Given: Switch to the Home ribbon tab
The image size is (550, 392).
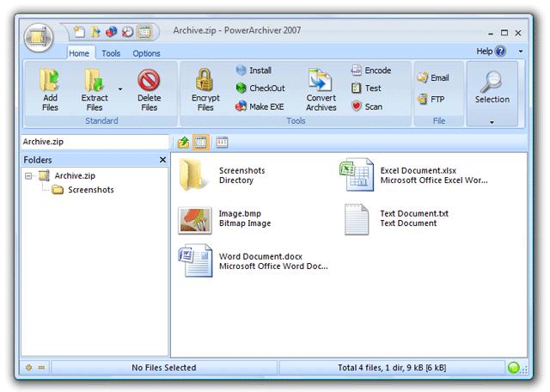Looking at the screenshot, I should point(79,53).
